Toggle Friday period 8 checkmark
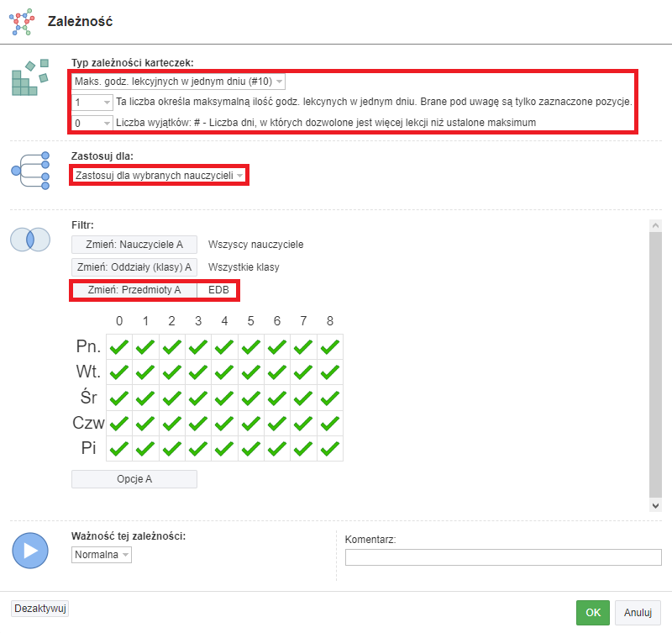672x633 pixels. (330, 449)
